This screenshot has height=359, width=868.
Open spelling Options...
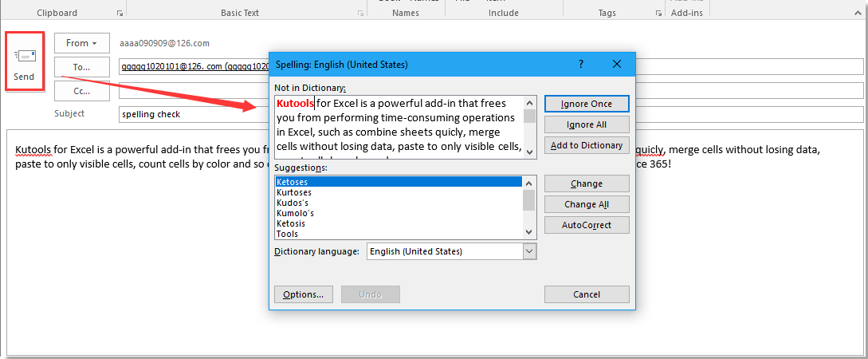(x=304, y=294)
